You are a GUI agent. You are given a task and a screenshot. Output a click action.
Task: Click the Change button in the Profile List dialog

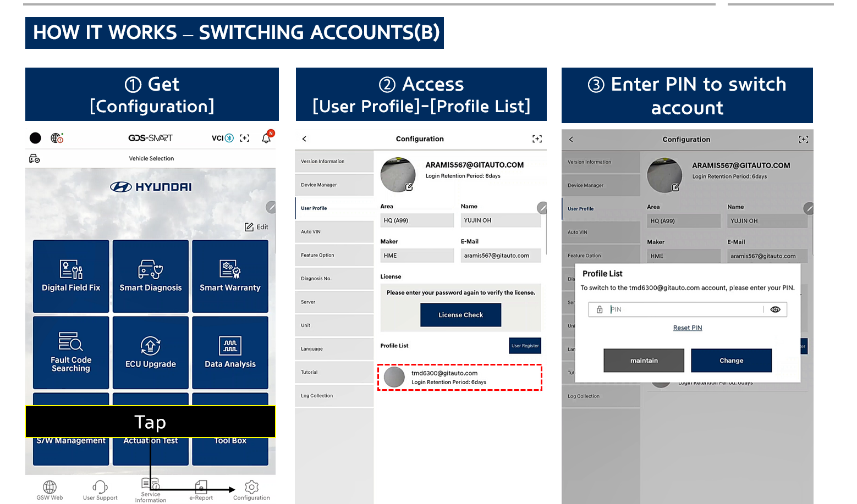732,361
